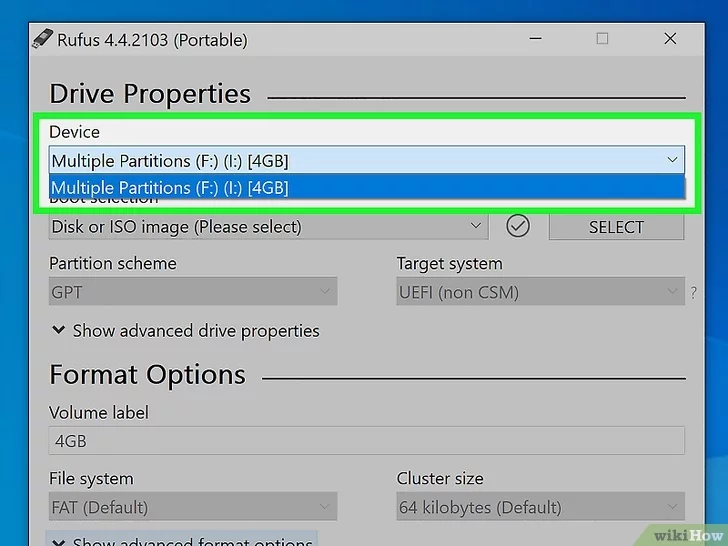Click the SELECT button

click(616, 227)
